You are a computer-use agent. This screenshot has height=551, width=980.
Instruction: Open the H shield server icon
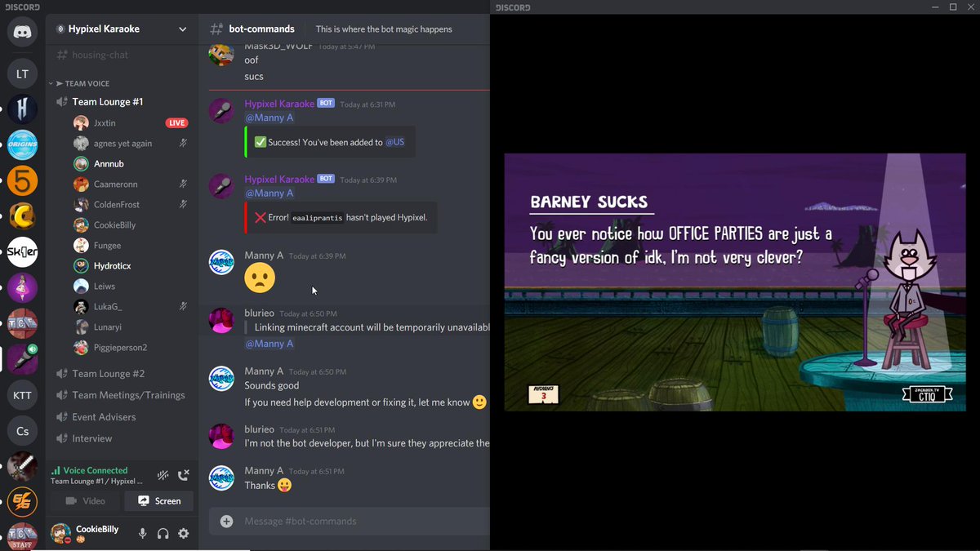tap(22, 109)
